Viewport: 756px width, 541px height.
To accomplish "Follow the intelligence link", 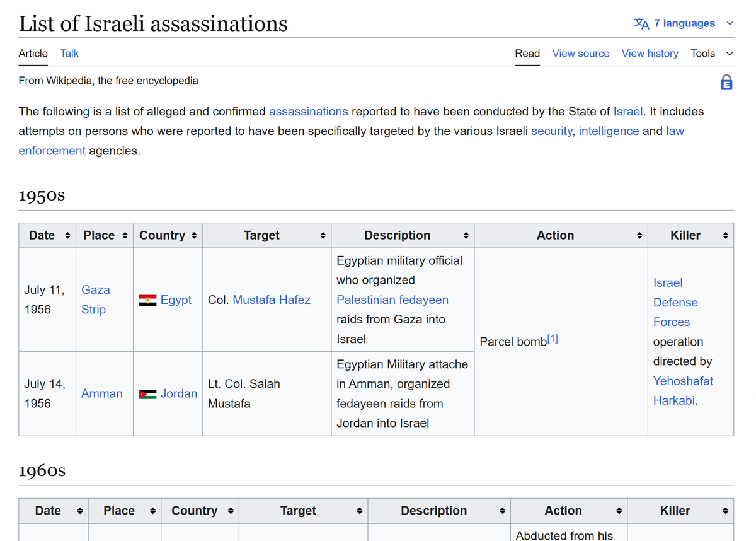I will click(609, 131).
